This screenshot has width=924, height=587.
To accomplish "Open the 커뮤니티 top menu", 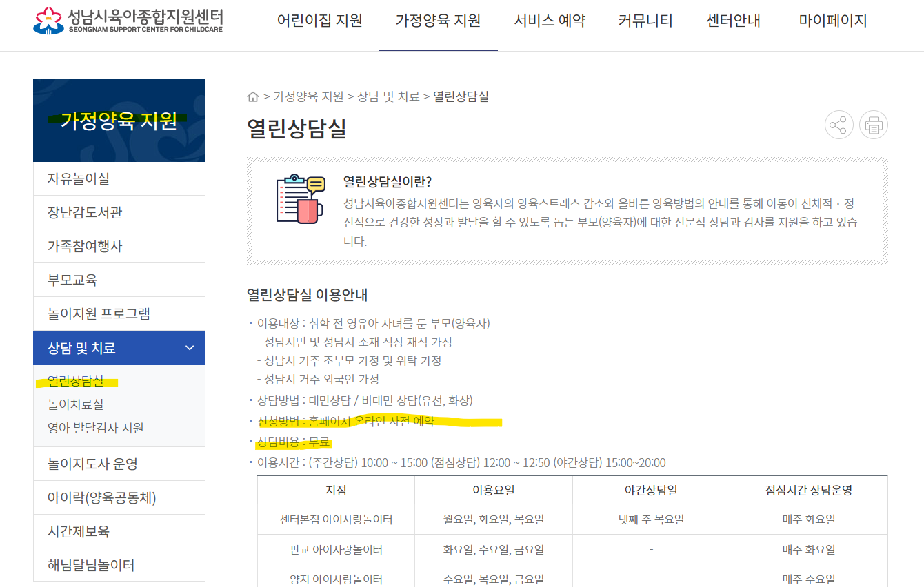I will [x=645, y=21].
